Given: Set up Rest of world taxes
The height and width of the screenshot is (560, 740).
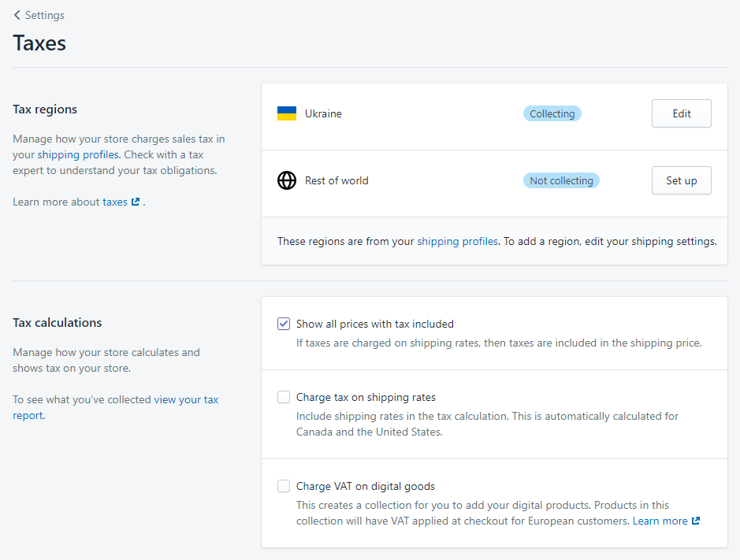Looking at the screenshot, I should point(681,180).
